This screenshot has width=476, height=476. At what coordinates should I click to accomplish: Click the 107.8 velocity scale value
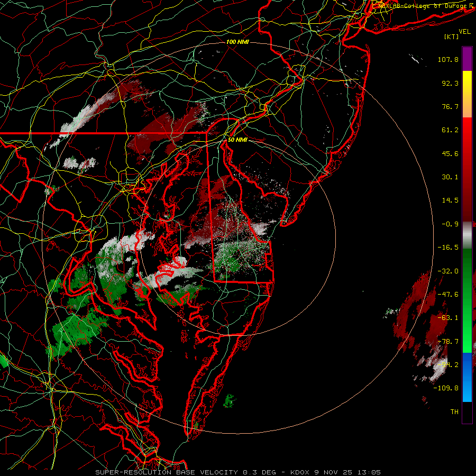coord(448,59)
